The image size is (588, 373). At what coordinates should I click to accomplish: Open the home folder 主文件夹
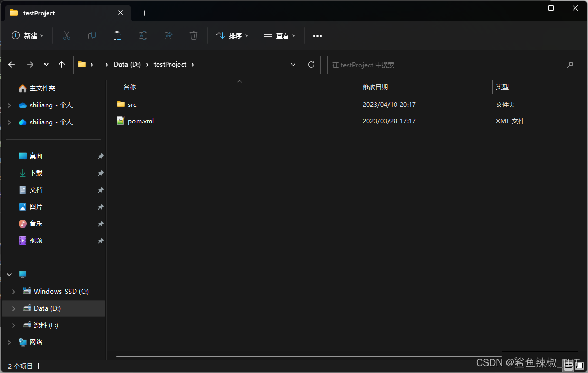pos(37,88)
